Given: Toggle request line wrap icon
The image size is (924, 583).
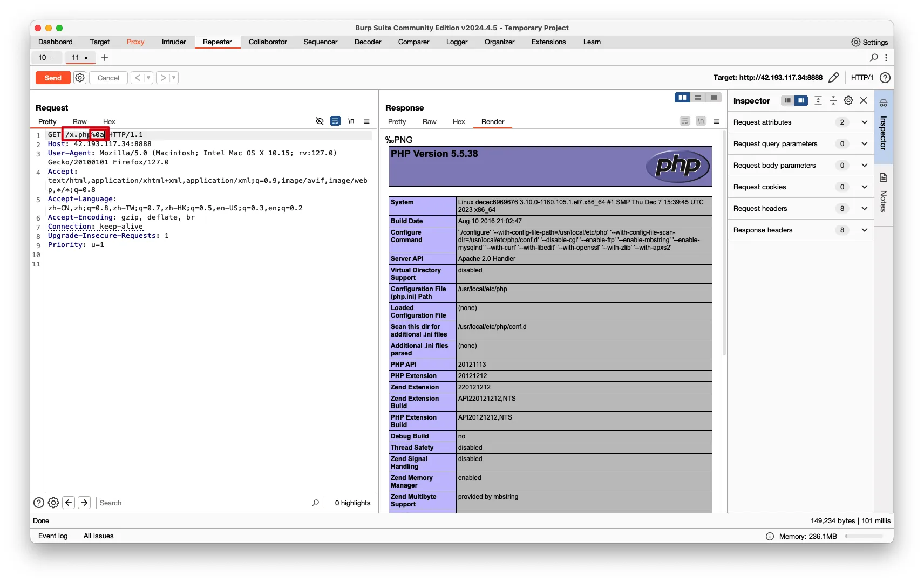Looking at the screenshot, I should pyautogui.click(x=335, y=121).
